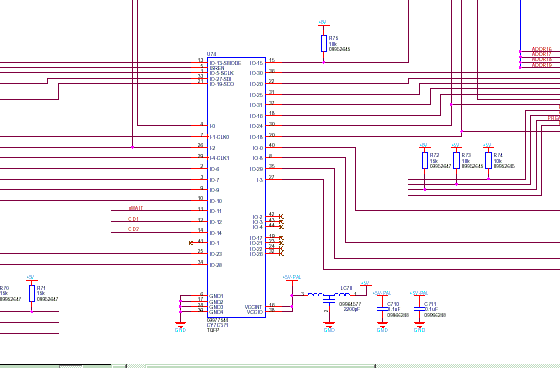Image resolution: width=560 pixels, height=368 pixels.
Task: Click the CD2 net label
Action: click(133, 229)
